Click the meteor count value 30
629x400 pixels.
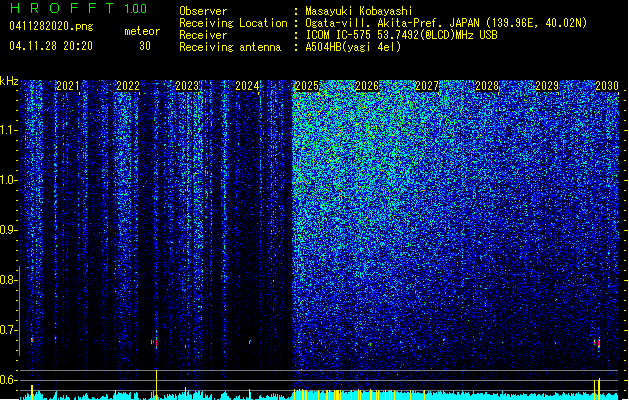pos(145,46)
